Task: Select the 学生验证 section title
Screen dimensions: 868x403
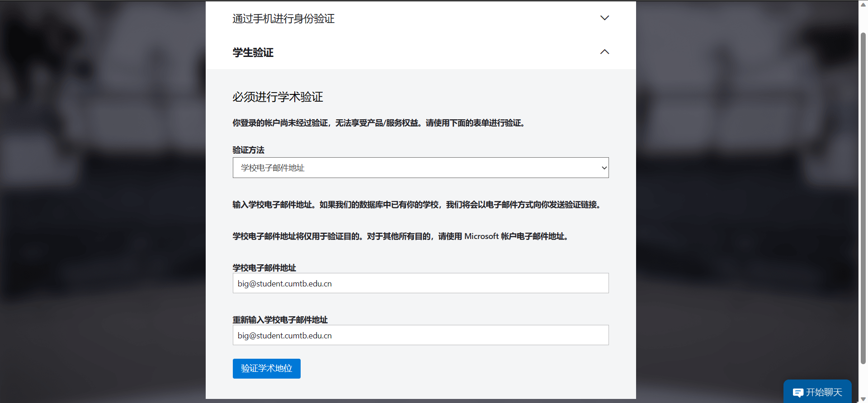Action: click(x=253, y=52)
